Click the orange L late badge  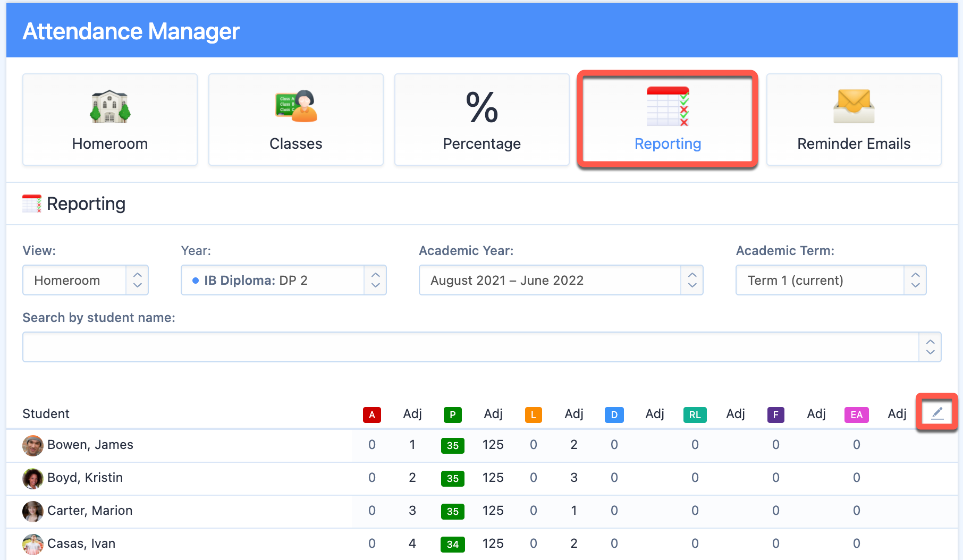click(533, 414)
